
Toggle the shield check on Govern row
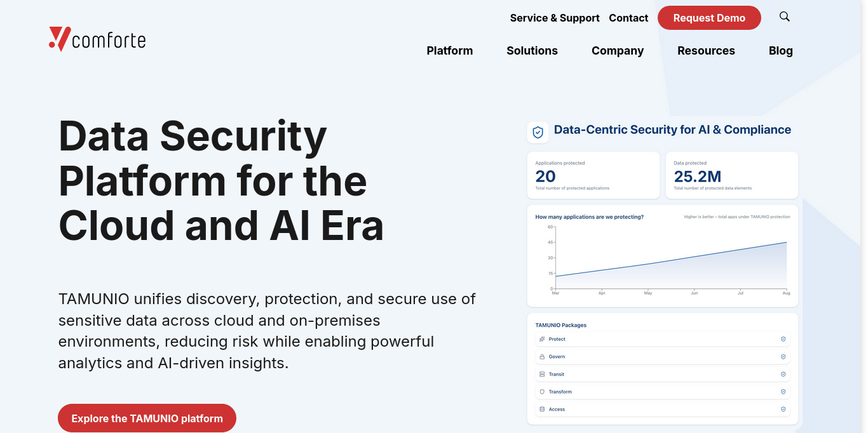tap(783, 357)
